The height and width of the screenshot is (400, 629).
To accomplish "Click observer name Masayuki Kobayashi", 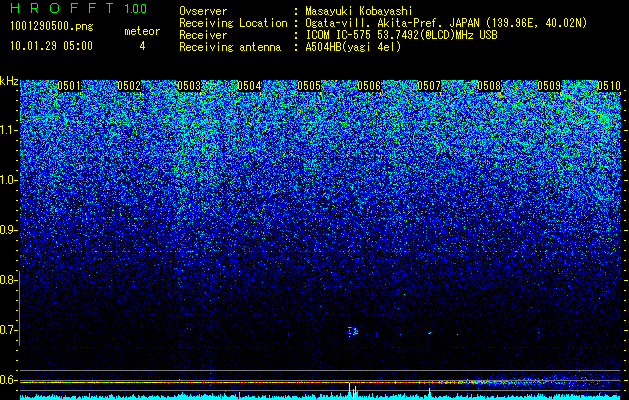I will [359, 11].
